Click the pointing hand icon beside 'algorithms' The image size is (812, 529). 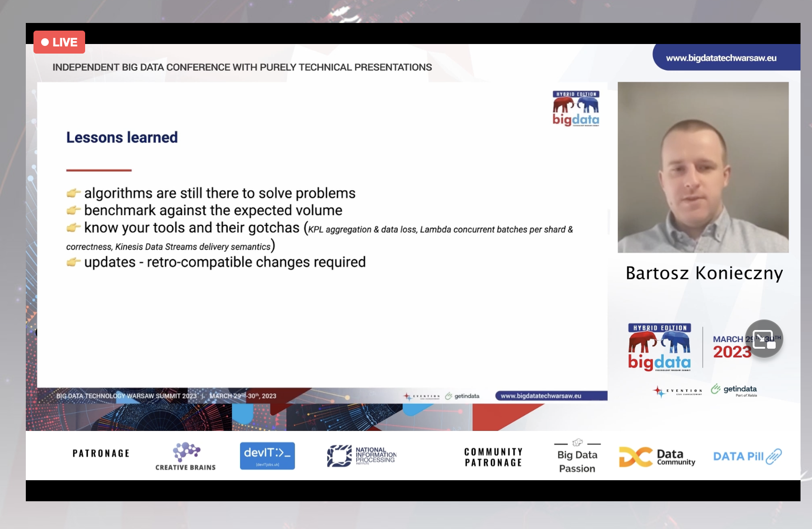[73, 193]
